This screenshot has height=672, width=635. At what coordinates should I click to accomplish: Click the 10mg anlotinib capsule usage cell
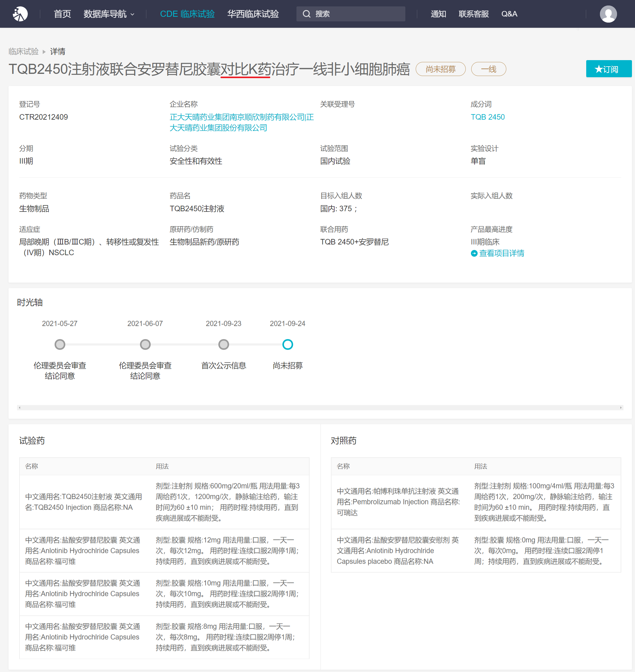pyautogui.click(x=229, y=594)
